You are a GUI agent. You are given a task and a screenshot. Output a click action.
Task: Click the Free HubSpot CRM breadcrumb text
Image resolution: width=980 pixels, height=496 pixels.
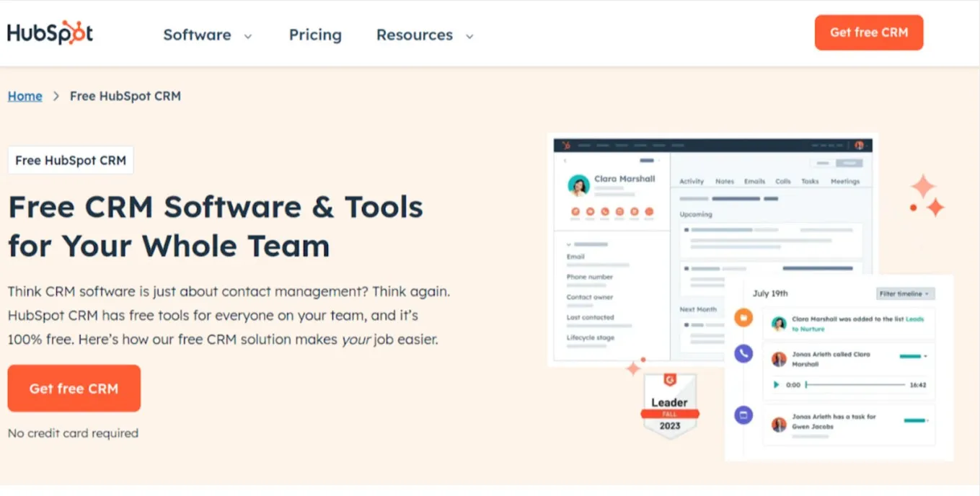point(125,96)
